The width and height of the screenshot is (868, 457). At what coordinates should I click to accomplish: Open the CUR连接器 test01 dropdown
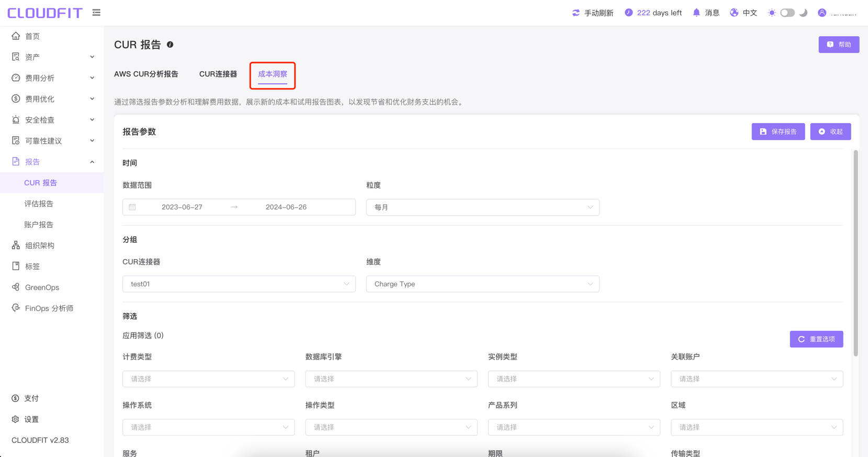point(239,284)
